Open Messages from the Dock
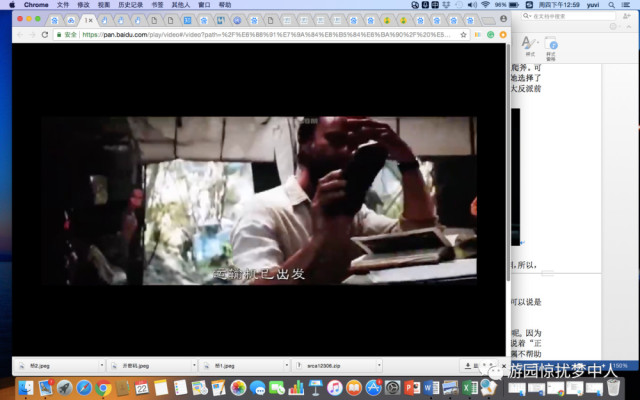 (x=258, y=387)
